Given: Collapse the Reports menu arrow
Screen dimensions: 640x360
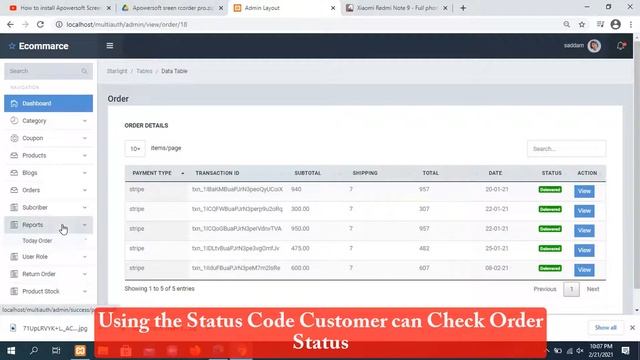Looking at the screenshot, I should [x=84, y=225].
